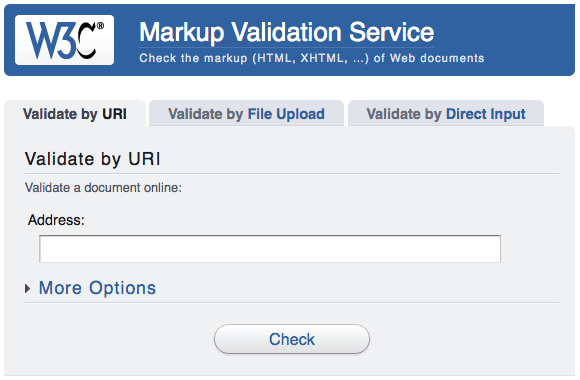Viewport: 580px width, 380px height.
Task: Click the '3' character in the W3C logo
Action: tap(65, 41)
